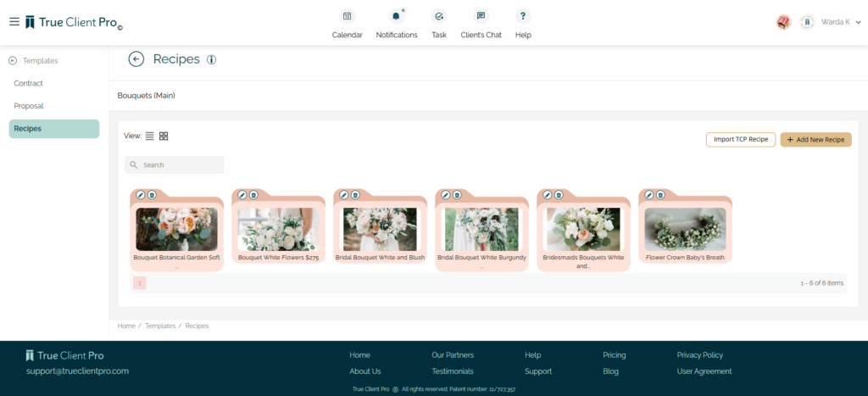Viewport: 868px width, 396px height.
Task: Open Notifications bell icon
Action: coord(396,16)
